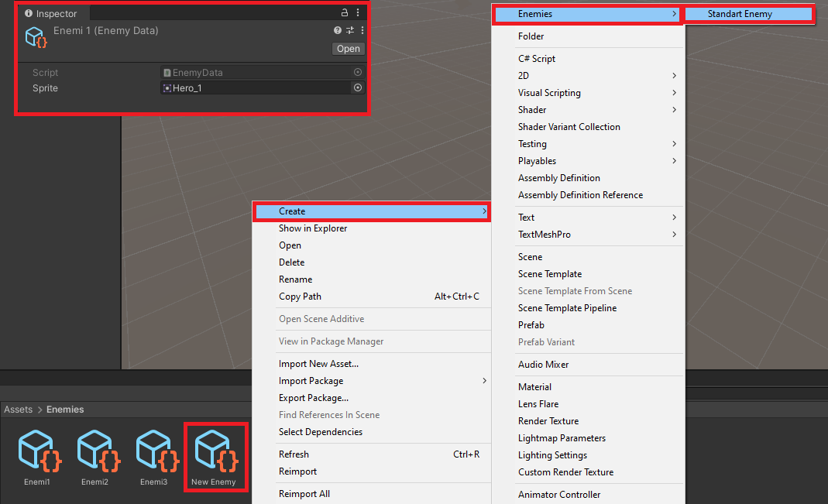Screen dimensions: 828x504
Task: Choose Scene Template entry
Action: tap(588, 274)
